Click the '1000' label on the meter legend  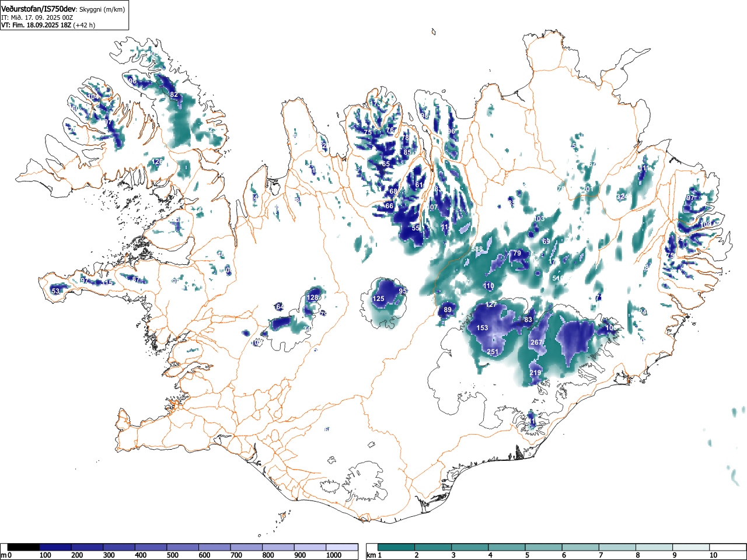click(334, 555)
